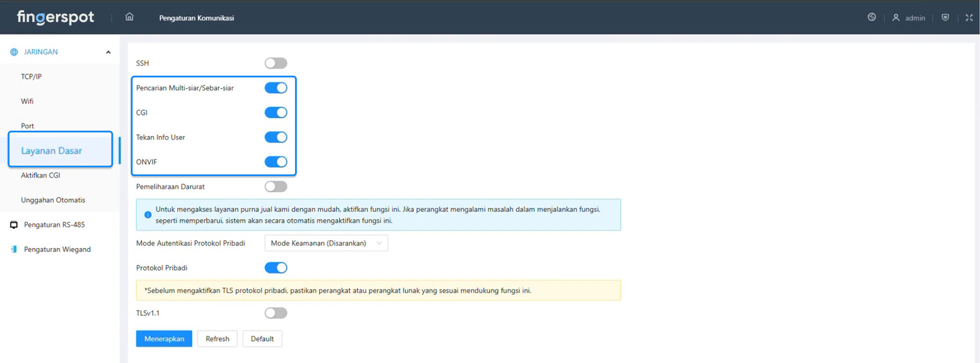Screen dimensions: 980x363
Task: Click the fullscreen expand icon
Action: (969, 17)
